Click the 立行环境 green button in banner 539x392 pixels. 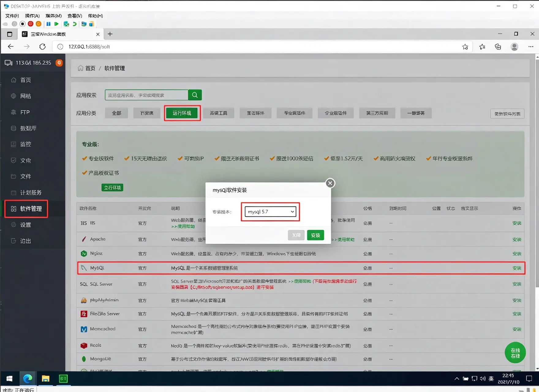click(x=112, y=187)
